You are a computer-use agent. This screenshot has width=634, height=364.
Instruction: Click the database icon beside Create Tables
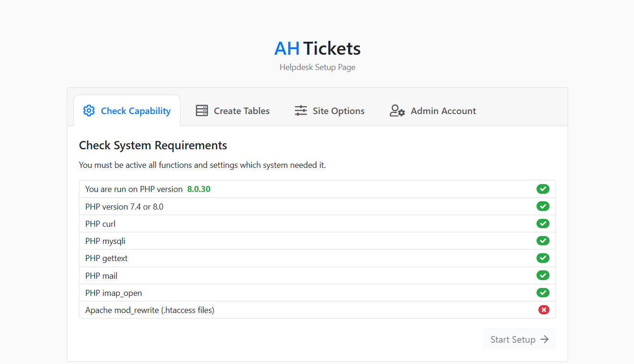[202, 111]
